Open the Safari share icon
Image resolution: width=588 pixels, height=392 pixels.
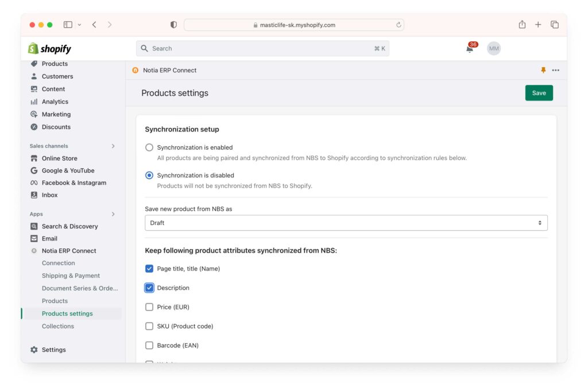click(522, 24)
